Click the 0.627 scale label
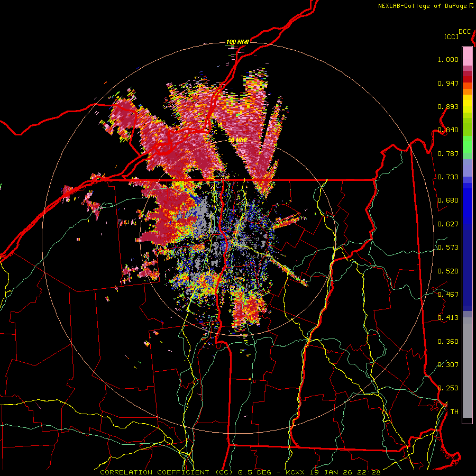476x476 pixels. 448,224
